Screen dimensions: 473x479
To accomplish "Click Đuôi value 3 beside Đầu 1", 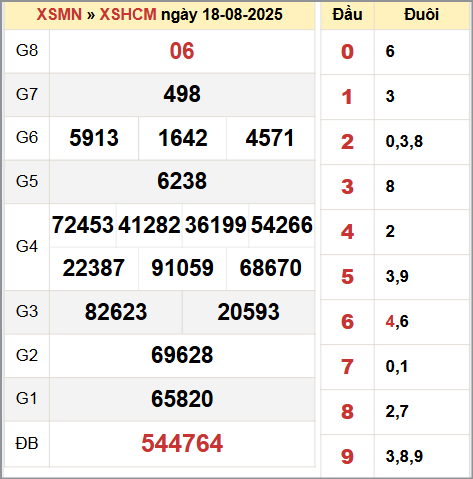I will click(390, 96).
